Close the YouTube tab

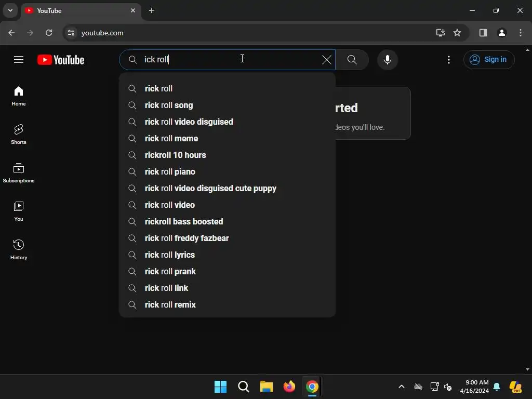tap(133, 10)
